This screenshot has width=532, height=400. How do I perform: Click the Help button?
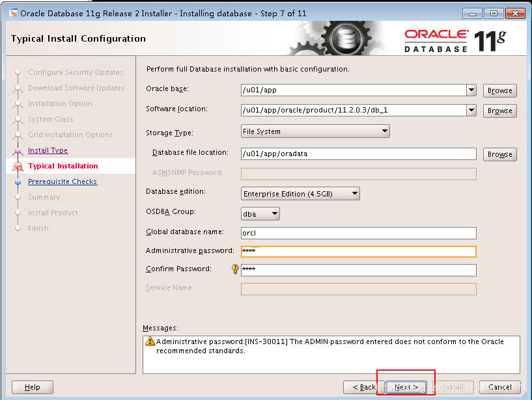click(x=32, y=387)
